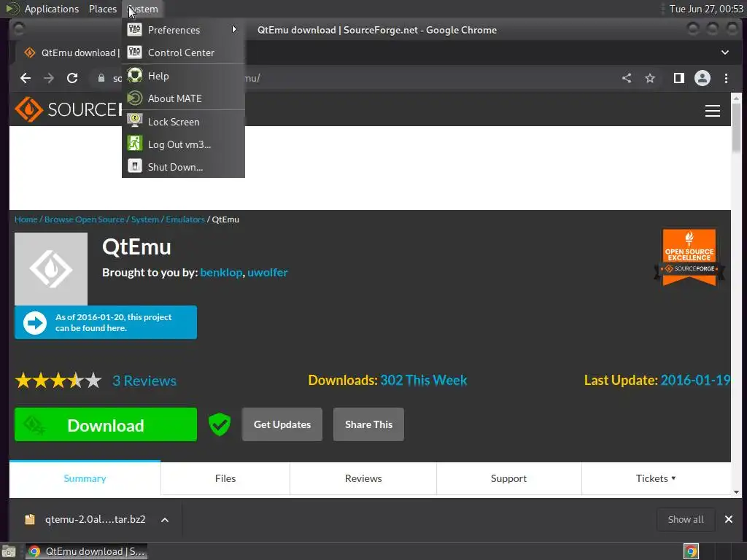
Task: Click Get Updates button
Action: tap(282, 424)
